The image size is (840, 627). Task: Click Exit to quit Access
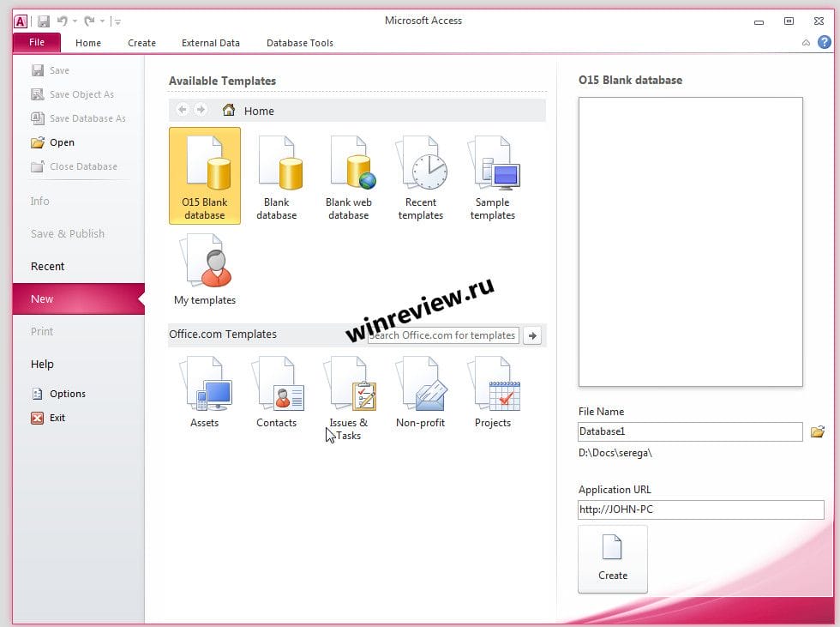pos(48,418)
